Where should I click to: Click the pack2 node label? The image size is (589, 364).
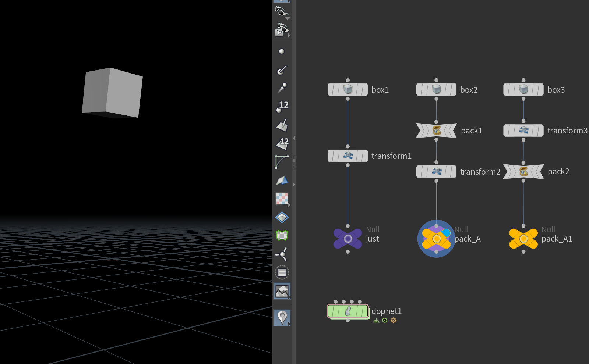(558, 172)
